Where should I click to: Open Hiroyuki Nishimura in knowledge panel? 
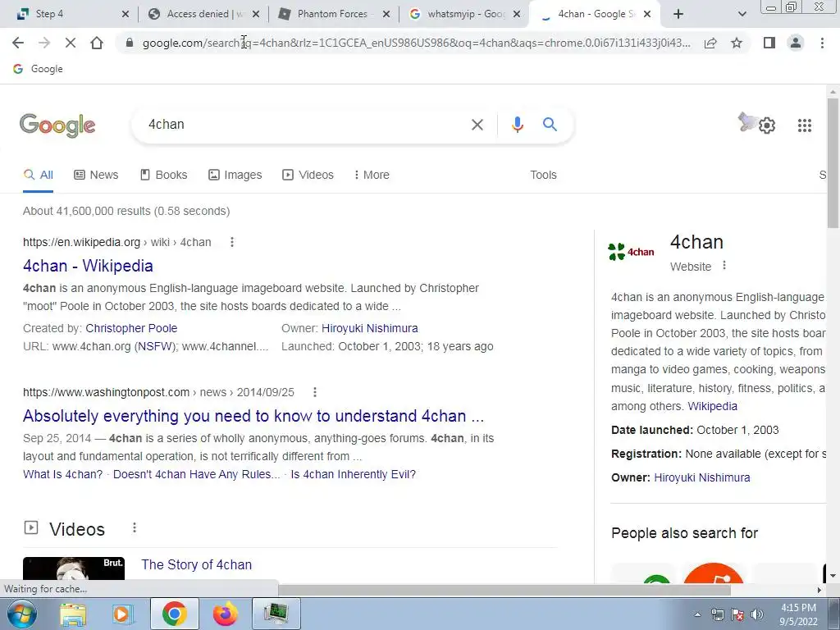pos(702,477)
